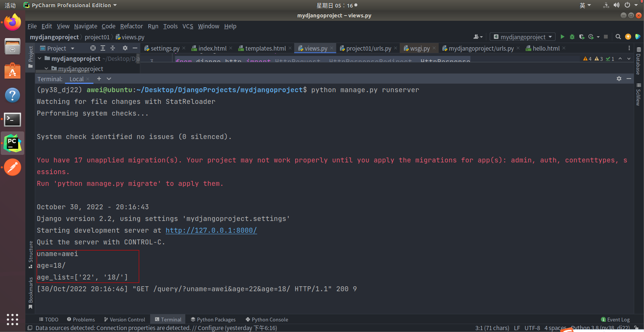The image size is (644, 332).
Task: Click project01 breadcrumb
Action: tap(97, 37)
